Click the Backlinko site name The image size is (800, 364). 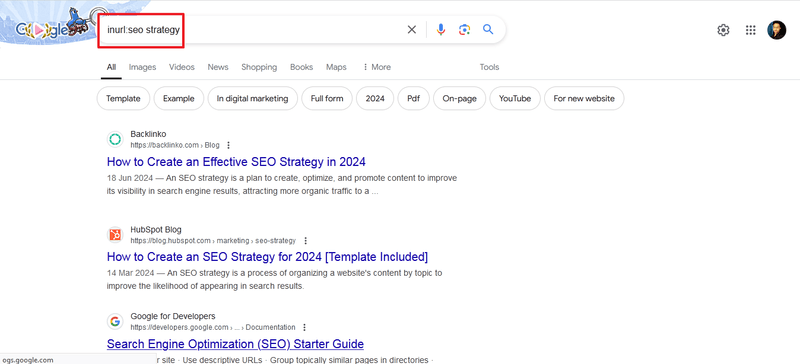point(148,134)
